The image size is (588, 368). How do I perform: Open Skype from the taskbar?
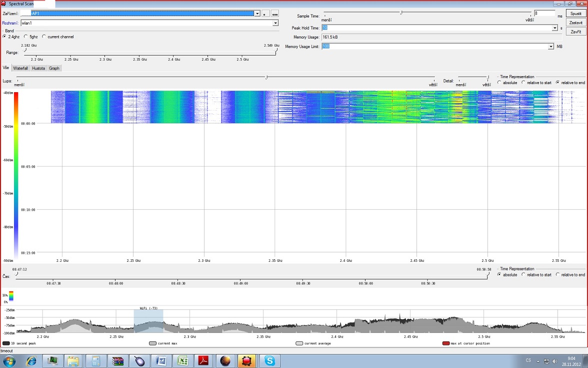pos(269,361)
